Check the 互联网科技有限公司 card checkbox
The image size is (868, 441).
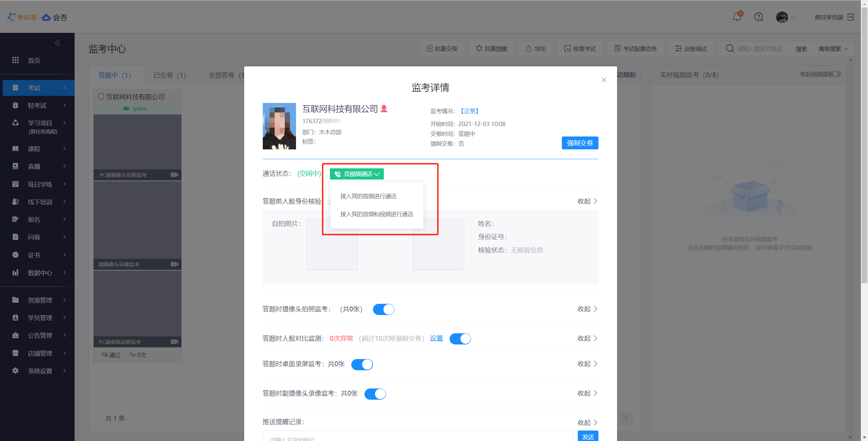pyautogui.click(x=101, y=97)
